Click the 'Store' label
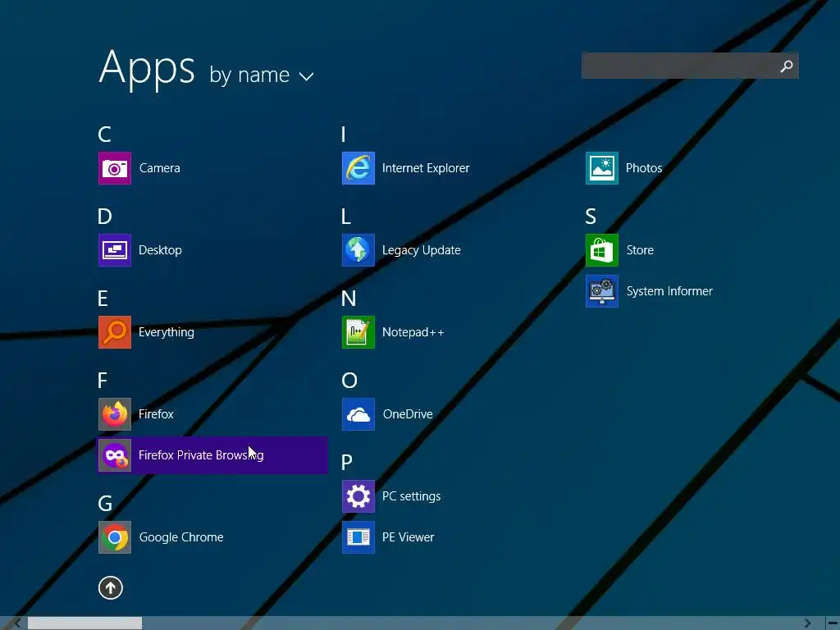 pyautogui.click(x=640, y=250)
